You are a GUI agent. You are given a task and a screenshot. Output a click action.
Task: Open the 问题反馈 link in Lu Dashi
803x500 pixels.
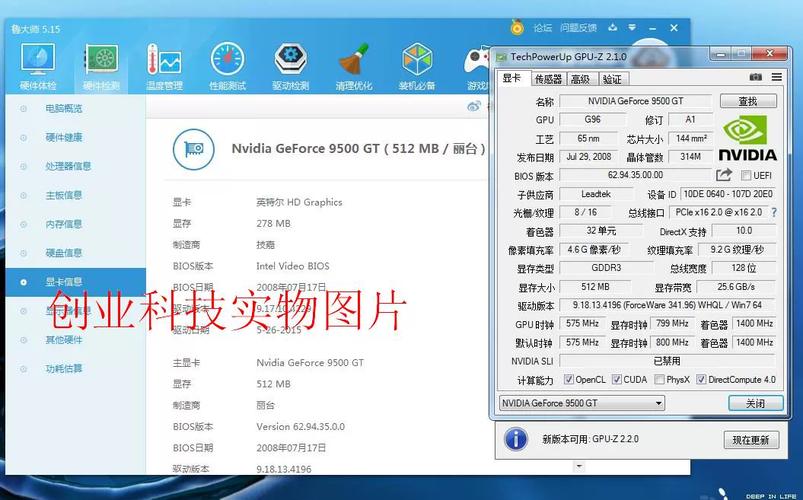578,28
